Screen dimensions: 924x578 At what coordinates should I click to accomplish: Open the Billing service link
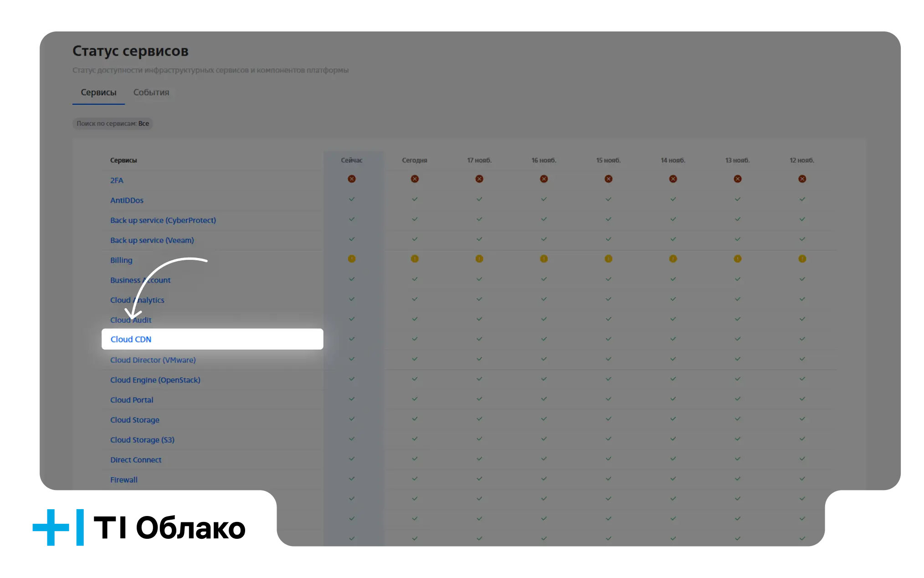click(121, 260)
